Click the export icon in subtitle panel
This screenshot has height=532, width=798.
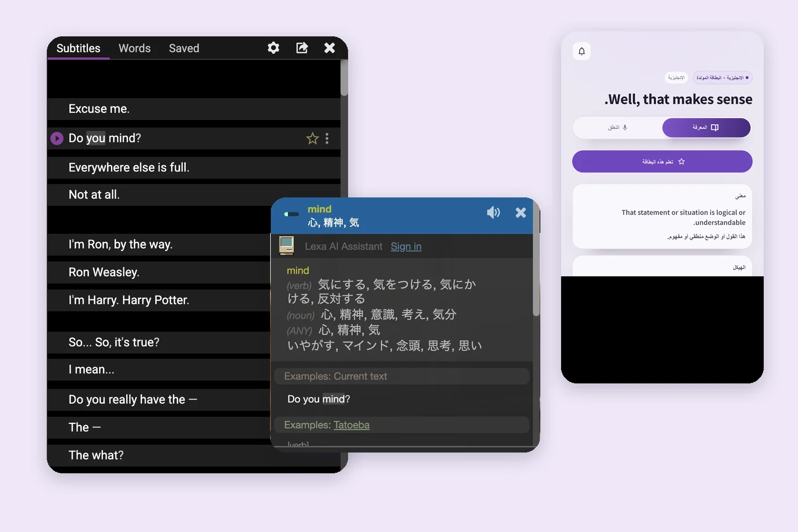(302, 48)
